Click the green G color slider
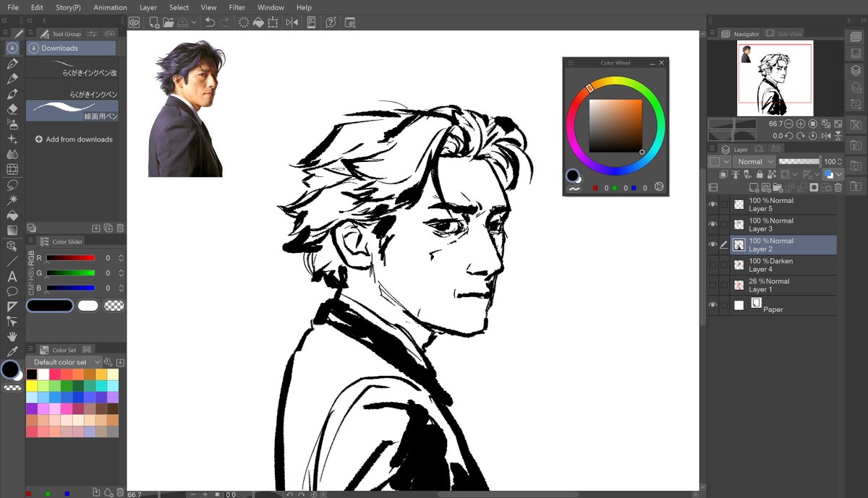Viewport: 868px width, 498px height. point(71,273)
